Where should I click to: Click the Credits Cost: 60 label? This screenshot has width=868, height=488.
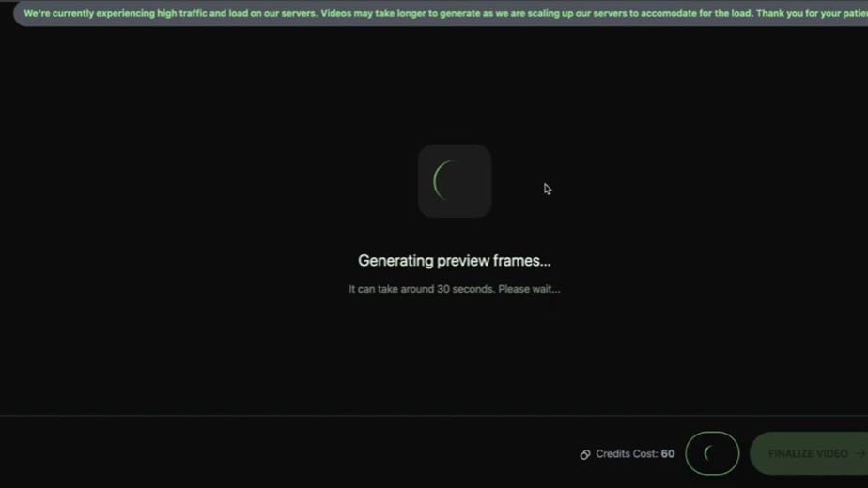(635, 453)
